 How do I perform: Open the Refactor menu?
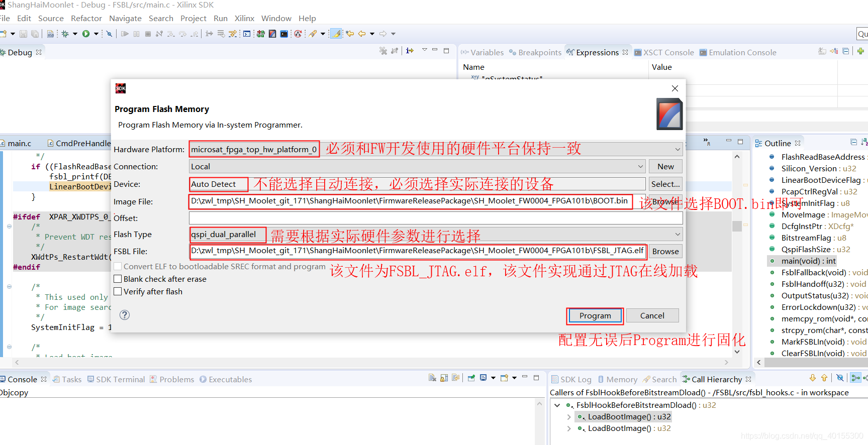(x=86, y=18)
